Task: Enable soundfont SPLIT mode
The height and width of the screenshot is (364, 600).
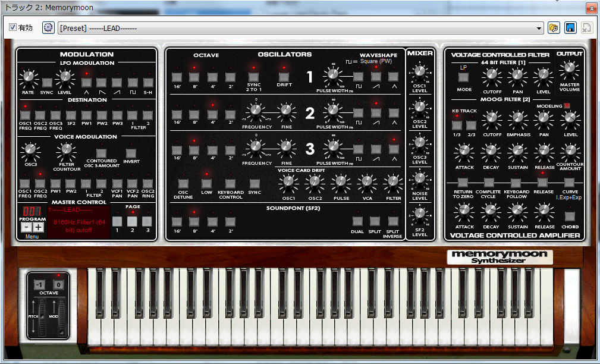Action: pyautogui.click(x=375, y=221)
